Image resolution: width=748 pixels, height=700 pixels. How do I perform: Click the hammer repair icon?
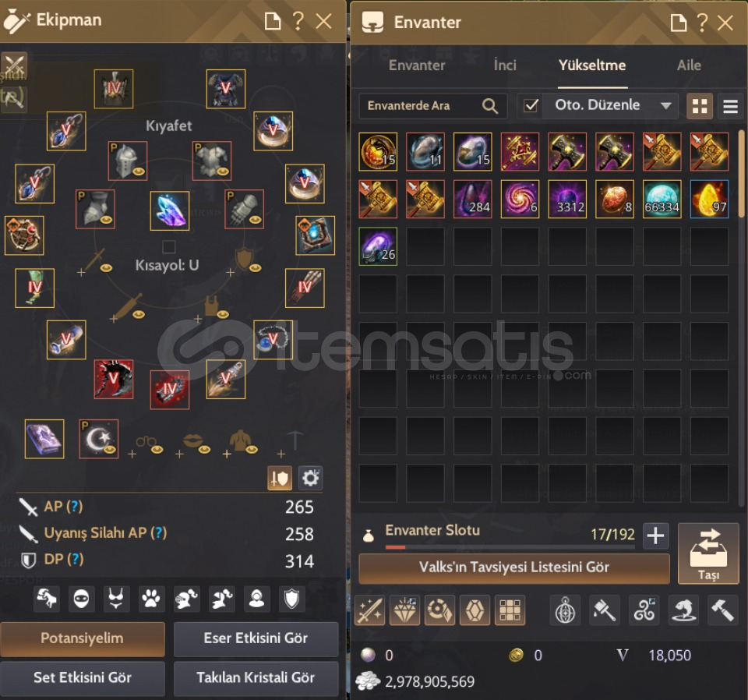pyautogui.click(x=722, y=610)
